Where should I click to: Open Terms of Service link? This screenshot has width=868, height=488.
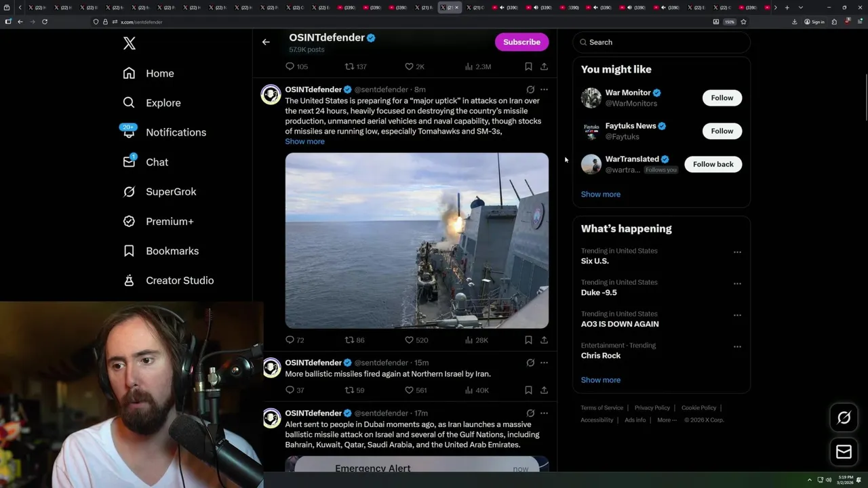pyautogui.click(x=601, y=408)
